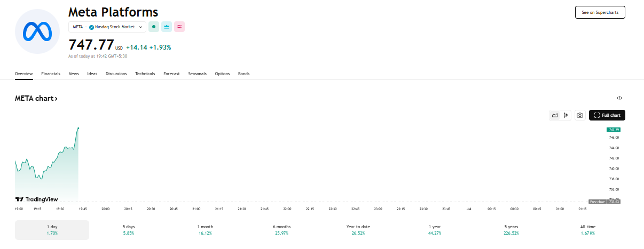
Task: Open the Options tab
Action: point(222,74)
